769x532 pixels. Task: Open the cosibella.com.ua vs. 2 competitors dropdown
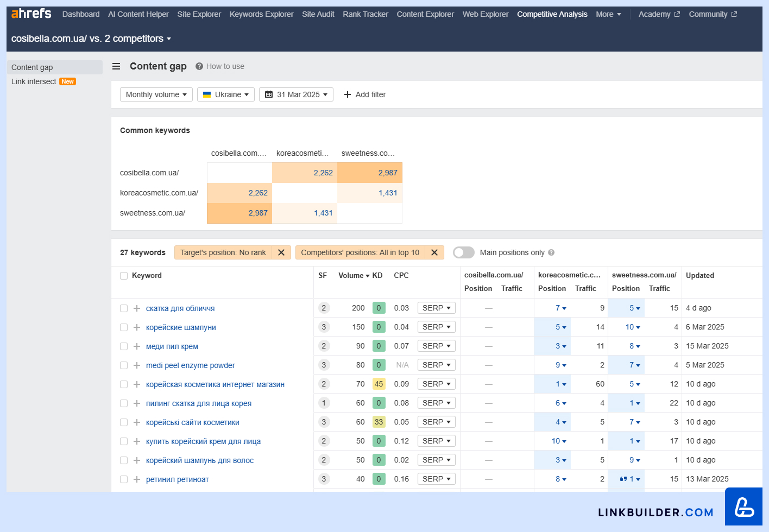(91, 39)
